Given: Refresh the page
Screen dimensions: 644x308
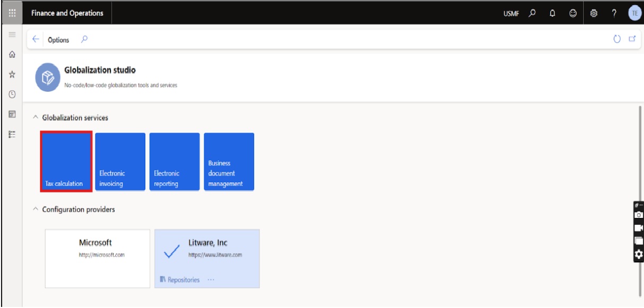Looking at the screenshot, I should (x=617, y=39).
